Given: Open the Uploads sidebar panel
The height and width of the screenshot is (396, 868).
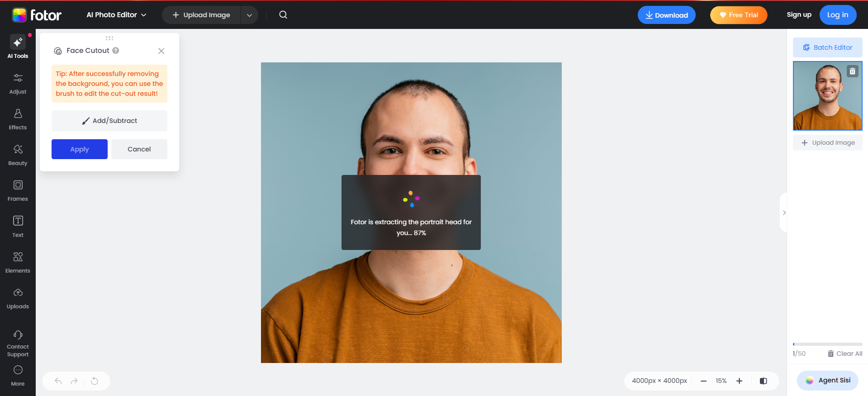Looking at the screenshot, I should [18, 298].
